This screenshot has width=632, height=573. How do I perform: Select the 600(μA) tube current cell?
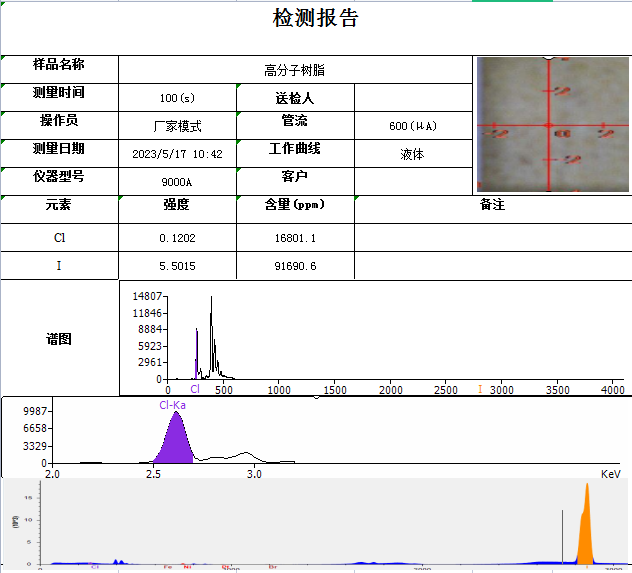coord(413,126)
